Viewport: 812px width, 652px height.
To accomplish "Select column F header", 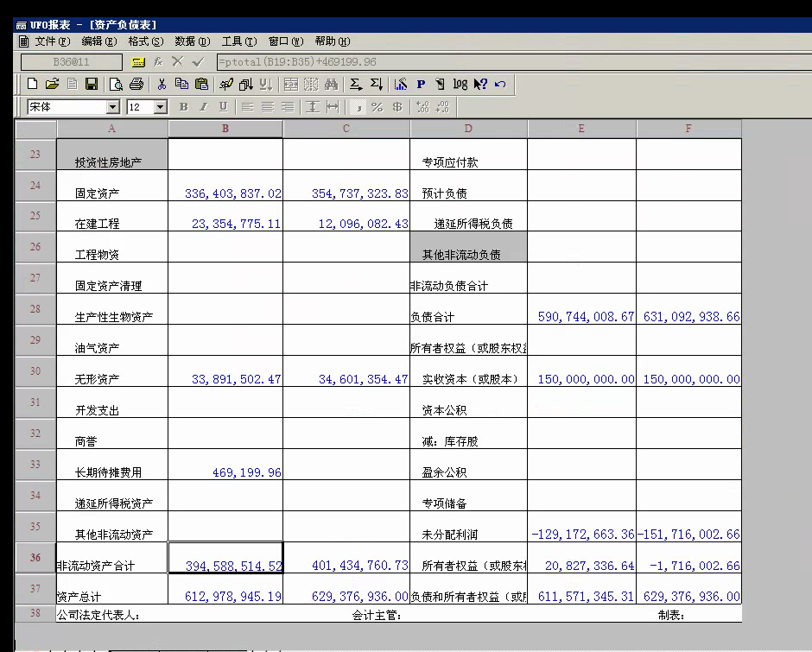I will tap(688, 129).
